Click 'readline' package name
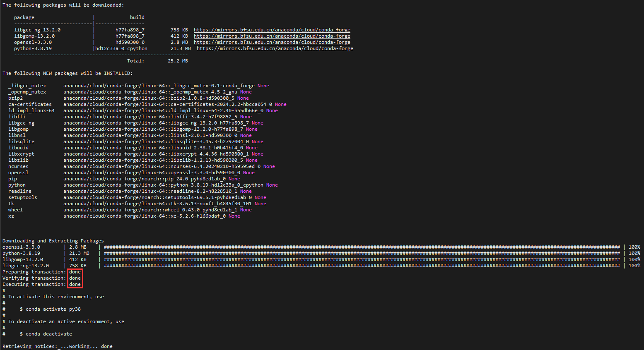The image size is (644, 350). [x=20, y=191]
